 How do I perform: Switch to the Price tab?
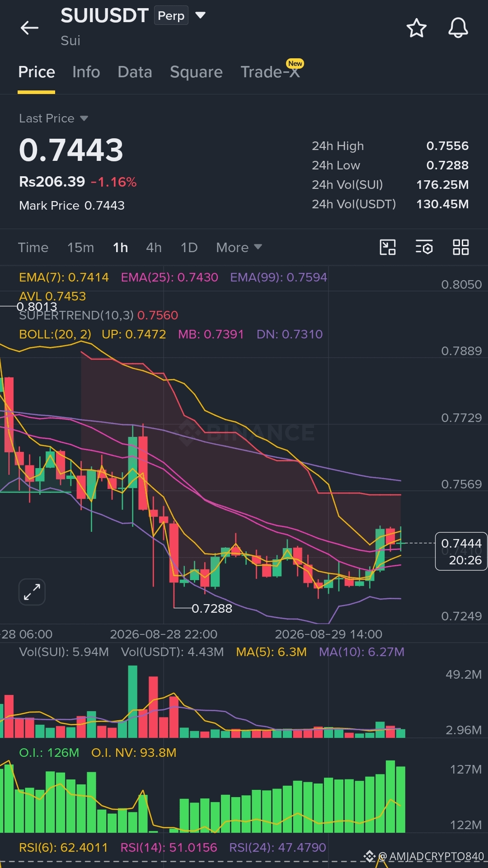[37, 72]
